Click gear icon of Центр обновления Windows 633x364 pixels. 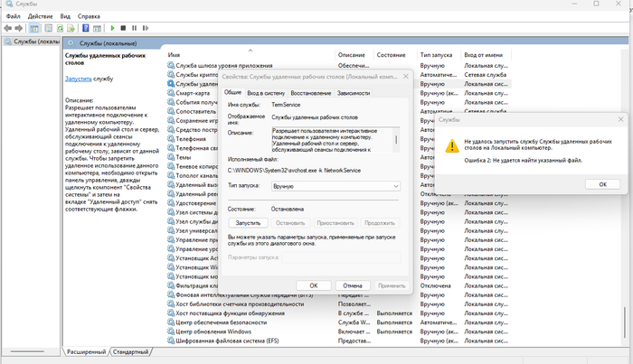(x=171, y=331)
